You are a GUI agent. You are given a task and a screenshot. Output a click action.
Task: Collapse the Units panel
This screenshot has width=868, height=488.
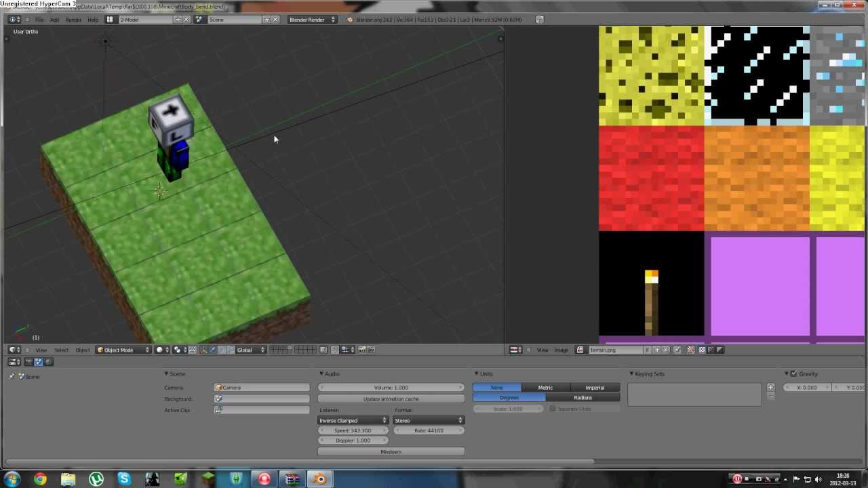476,373
